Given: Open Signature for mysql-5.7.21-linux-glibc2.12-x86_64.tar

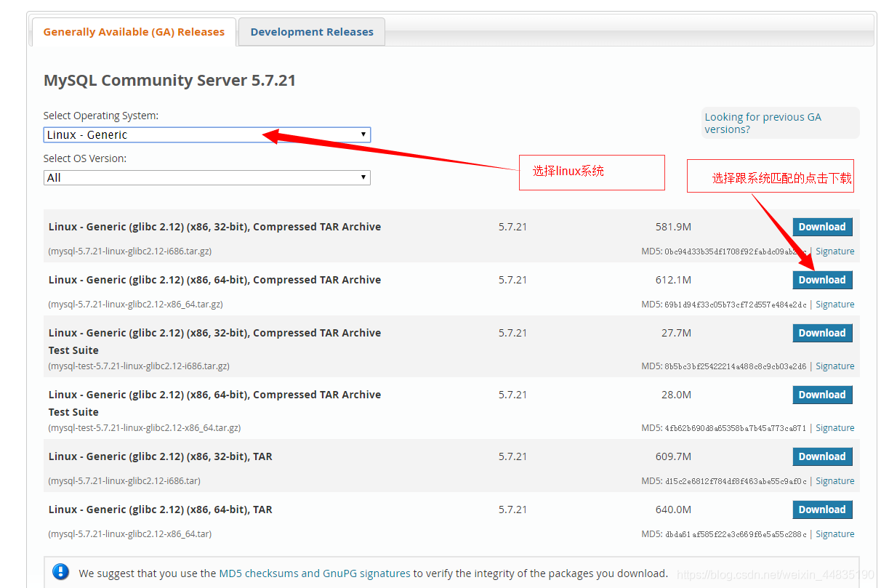Looking at the screenshot, I should tap(834, 534).
